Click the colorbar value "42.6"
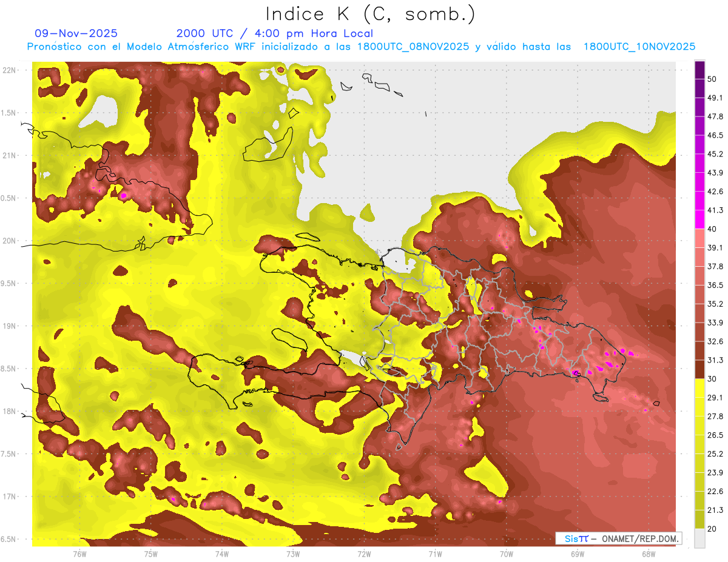 pos(715,192)
